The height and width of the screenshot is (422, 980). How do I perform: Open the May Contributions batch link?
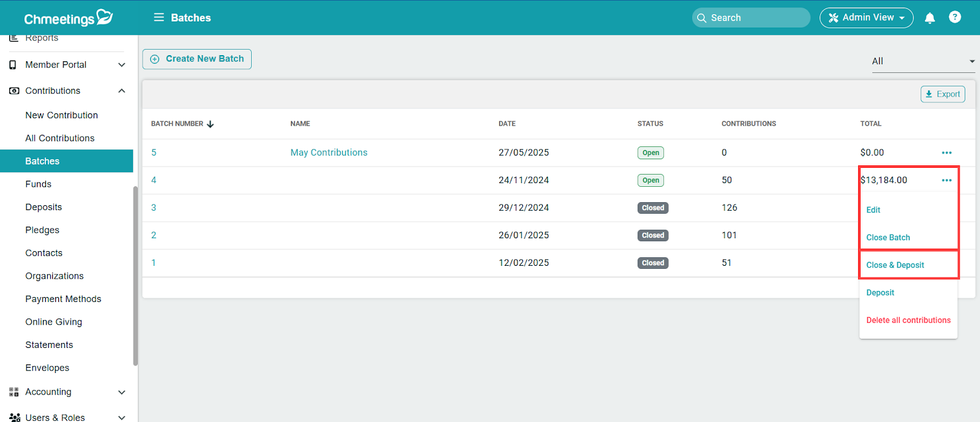[x=329, y=153]
